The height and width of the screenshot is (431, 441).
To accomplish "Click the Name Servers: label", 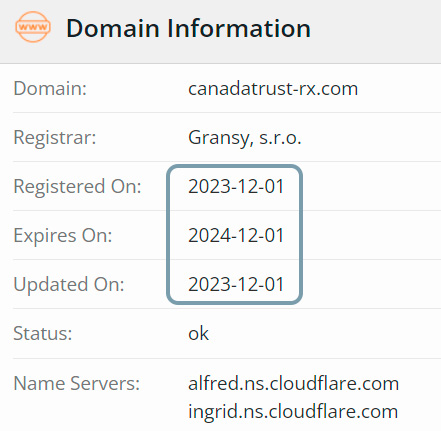I will point(77,383).
